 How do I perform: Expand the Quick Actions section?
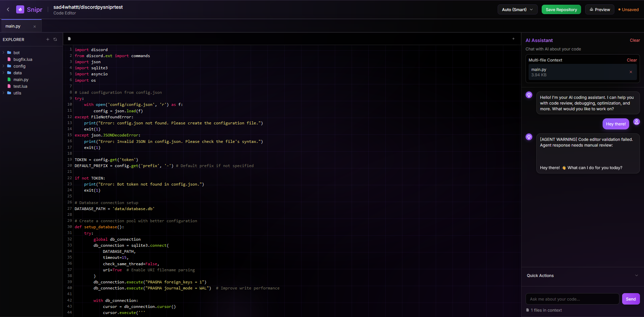pyautogui.click(x=636, y=275)
